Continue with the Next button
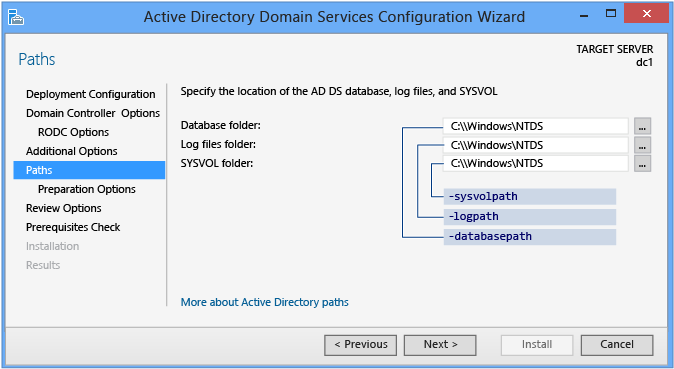 pos(440,345)
